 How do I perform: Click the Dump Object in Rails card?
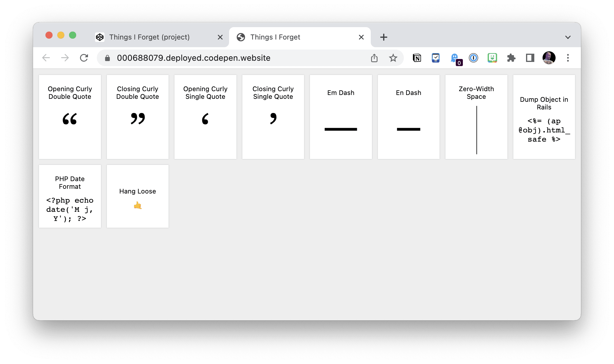544,117
